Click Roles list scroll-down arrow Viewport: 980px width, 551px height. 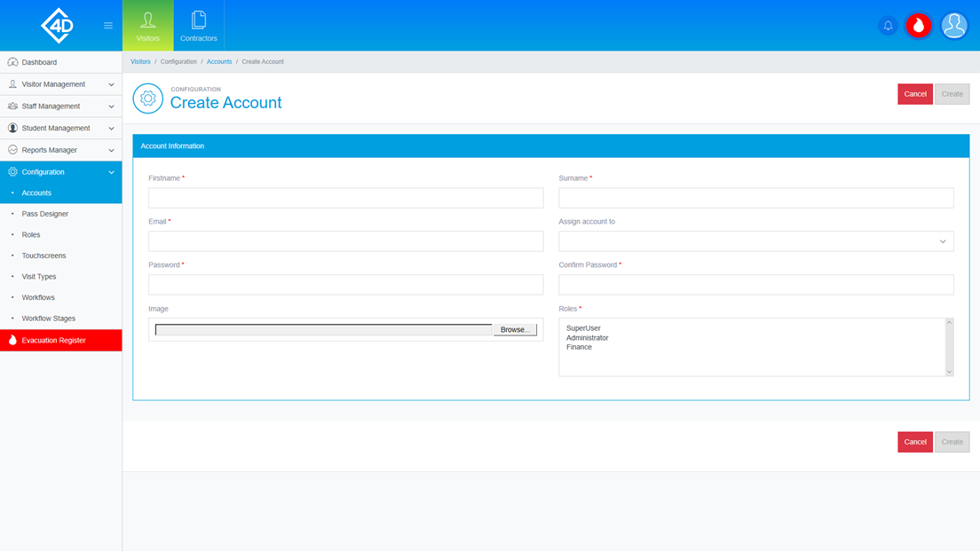pyautogui.click(x=949, y=372)
